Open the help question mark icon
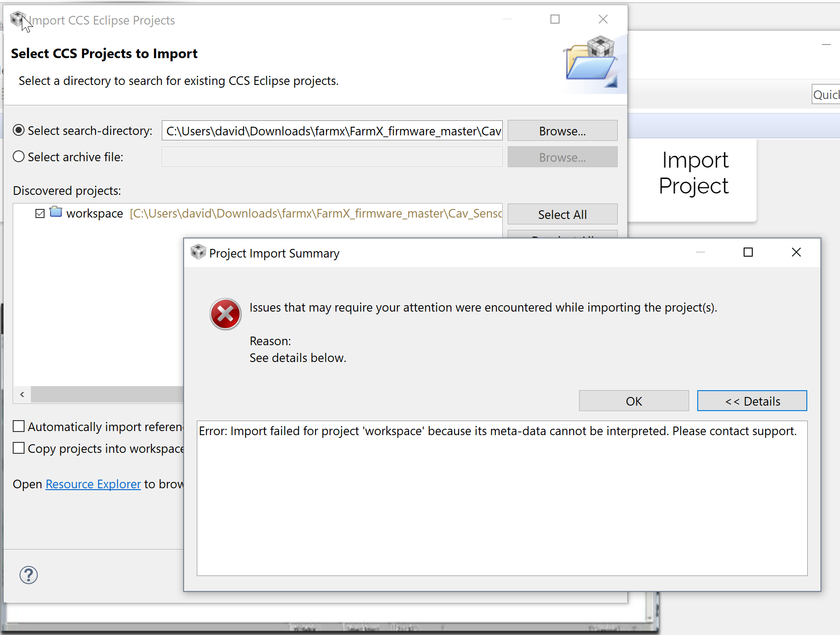This screenshot has height=635, width=840. pyautogui.click(x=29, y=575)
